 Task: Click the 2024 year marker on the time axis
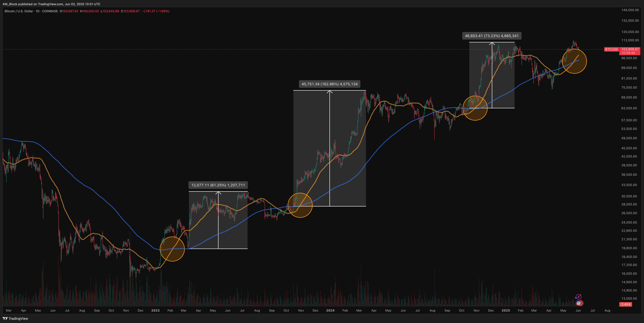pos(330,310)
